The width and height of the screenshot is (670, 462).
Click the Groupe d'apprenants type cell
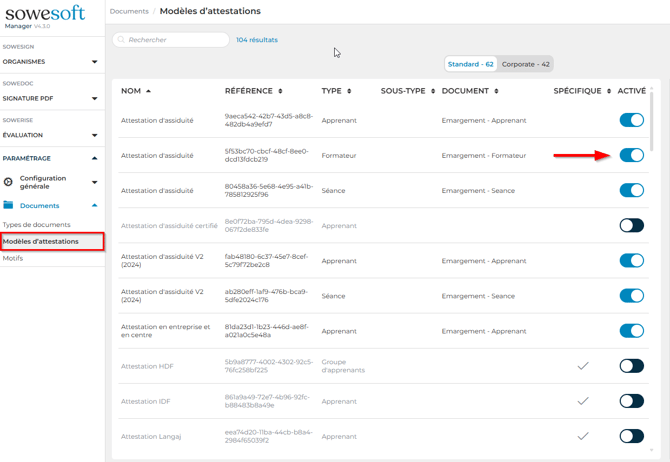click(343, 366)
